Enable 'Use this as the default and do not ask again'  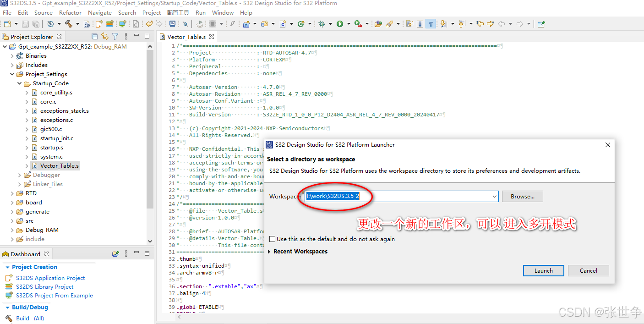click(273, 239)
